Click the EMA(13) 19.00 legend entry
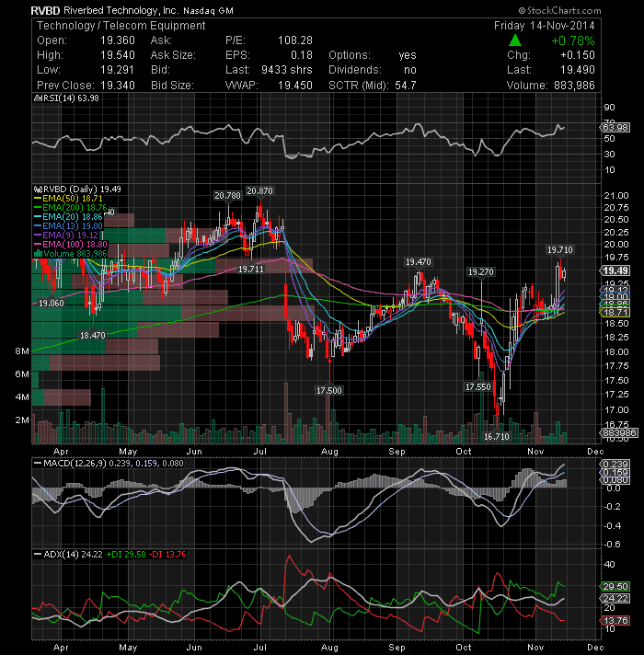Image resolution: width=644 pixels, height=655 pixels. coord(68,226)
